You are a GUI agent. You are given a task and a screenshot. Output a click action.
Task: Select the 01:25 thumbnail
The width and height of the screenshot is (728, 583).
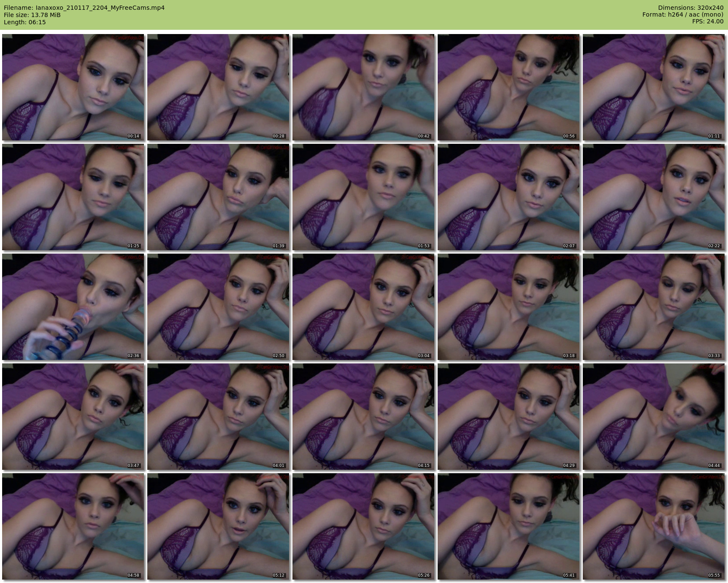[73, 197]
